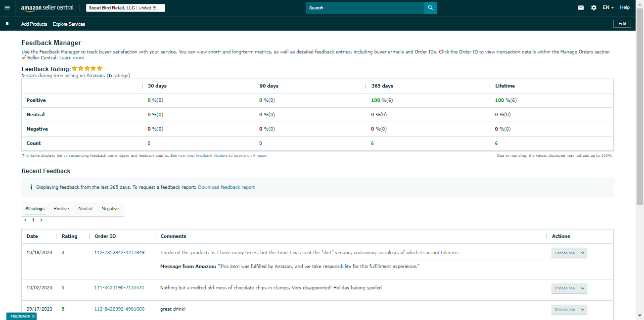Click the bookmark flag icon
Viewport: 644px width, 320px height.
click(7, 24)
